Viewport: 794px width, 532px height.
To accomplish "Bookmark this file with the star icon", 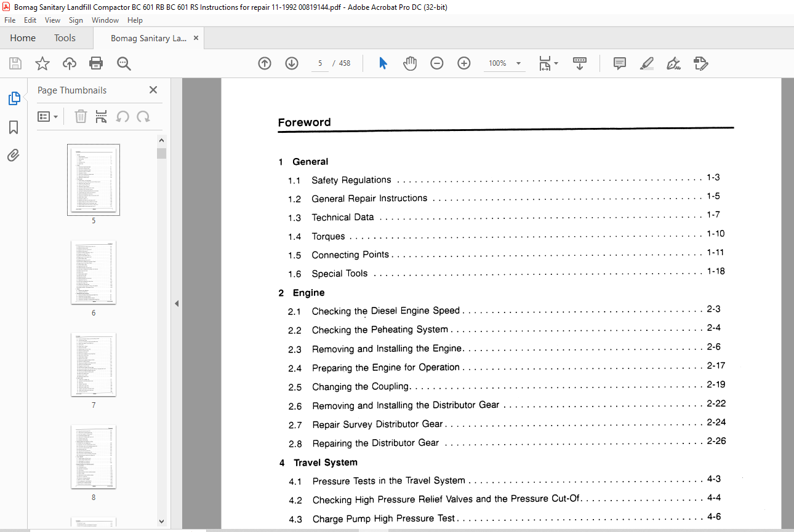I will (x=42, y=63).
